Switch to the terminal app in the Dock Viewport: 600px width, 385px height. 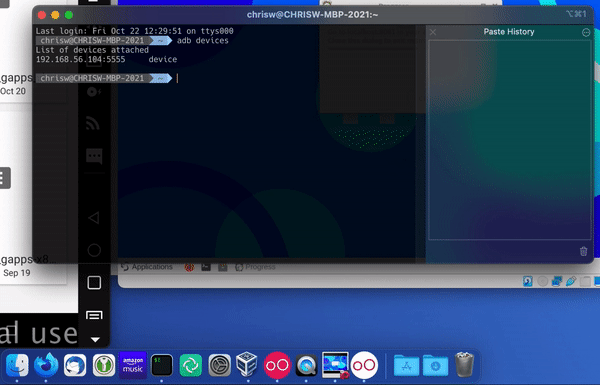(x=161, y=365)
